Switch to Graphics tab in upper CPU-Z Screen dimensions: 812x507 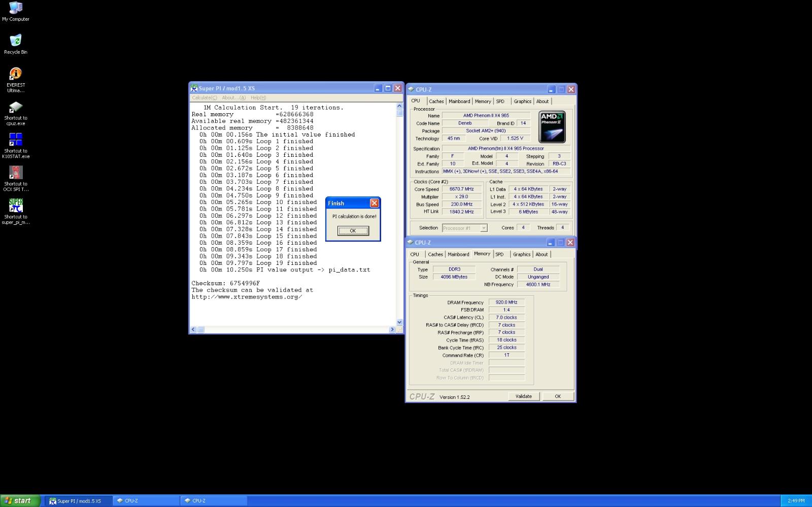pos(522,102)
